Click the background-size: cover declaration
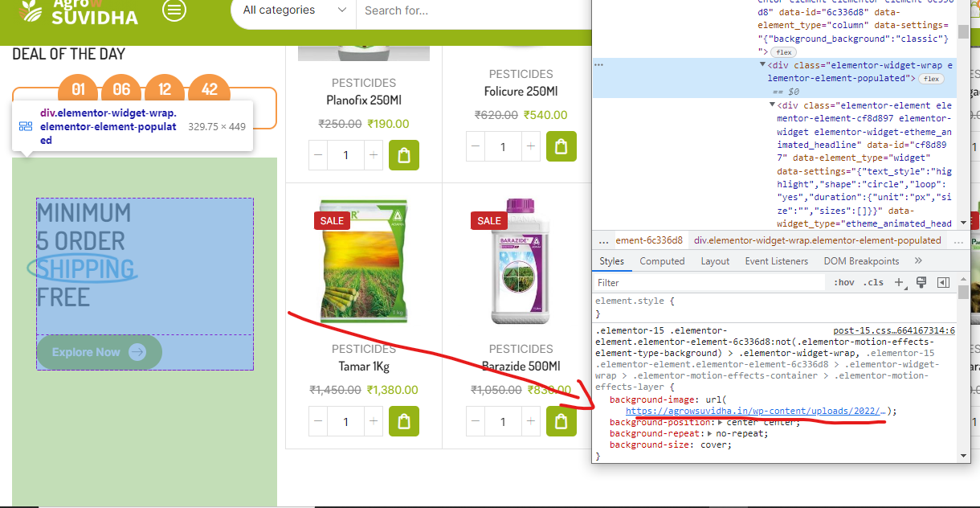Screen dimensions: 980x508 pos(670,444)
